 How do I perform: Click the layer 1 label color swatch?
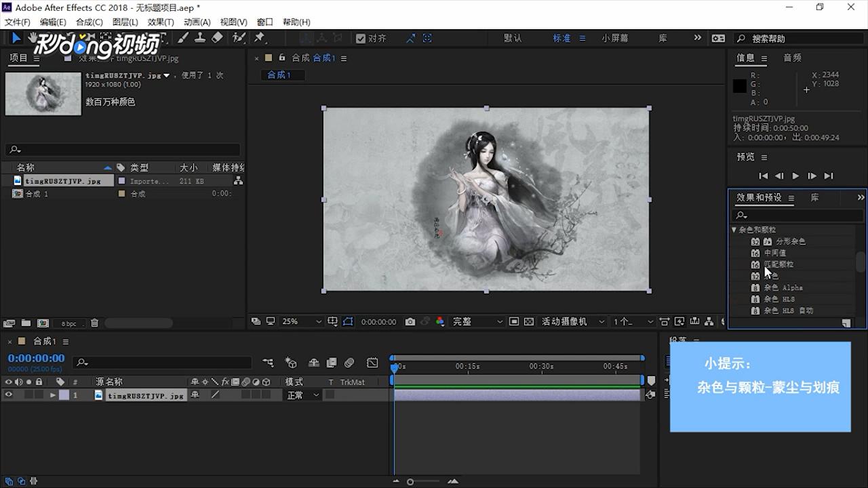[64, 395]
